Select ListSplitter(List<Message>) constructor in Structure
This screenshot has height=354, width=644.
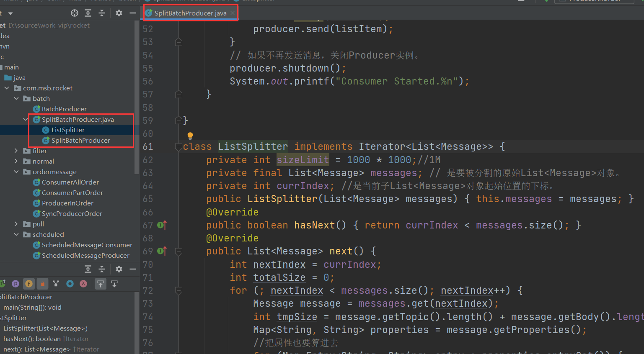point(45,328)
